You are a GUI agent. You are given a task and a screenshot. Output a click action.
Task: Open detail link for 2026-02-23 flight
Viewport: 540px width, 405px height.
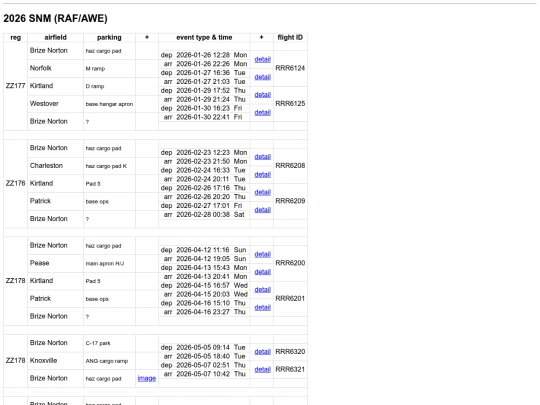pos(262,157)
